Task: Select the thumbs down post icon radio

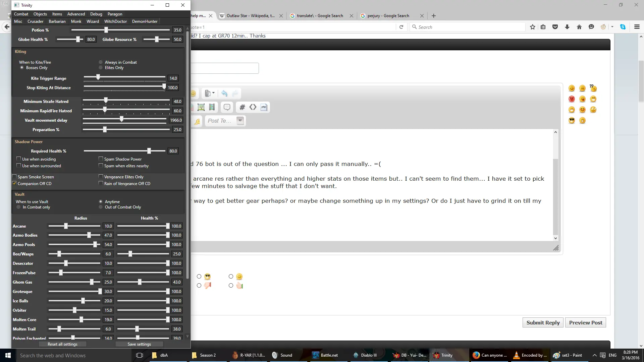Action: coord(199,285)
